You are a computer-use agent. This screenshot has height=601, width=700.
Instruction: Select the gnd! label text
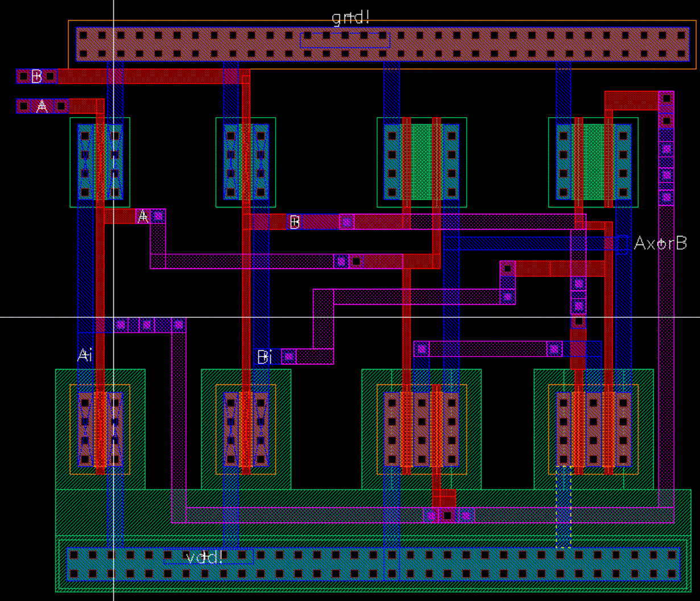click(x=351, y=18)
